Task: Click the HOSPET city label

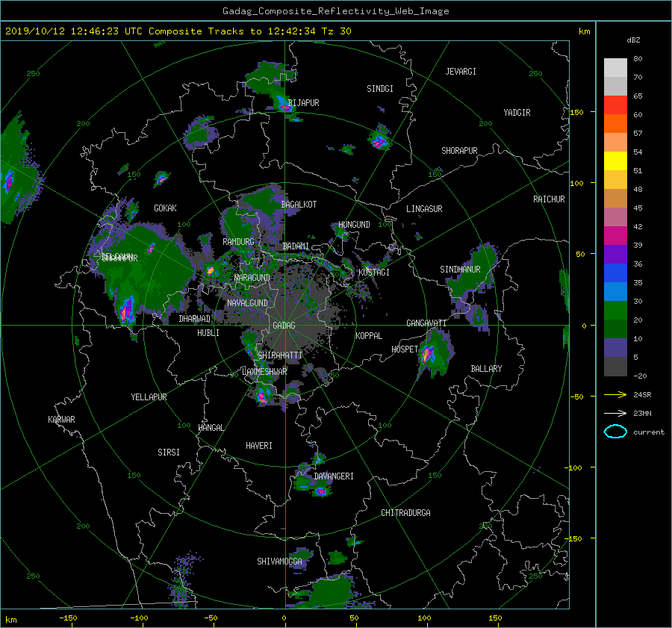Action: click(405, 349)
